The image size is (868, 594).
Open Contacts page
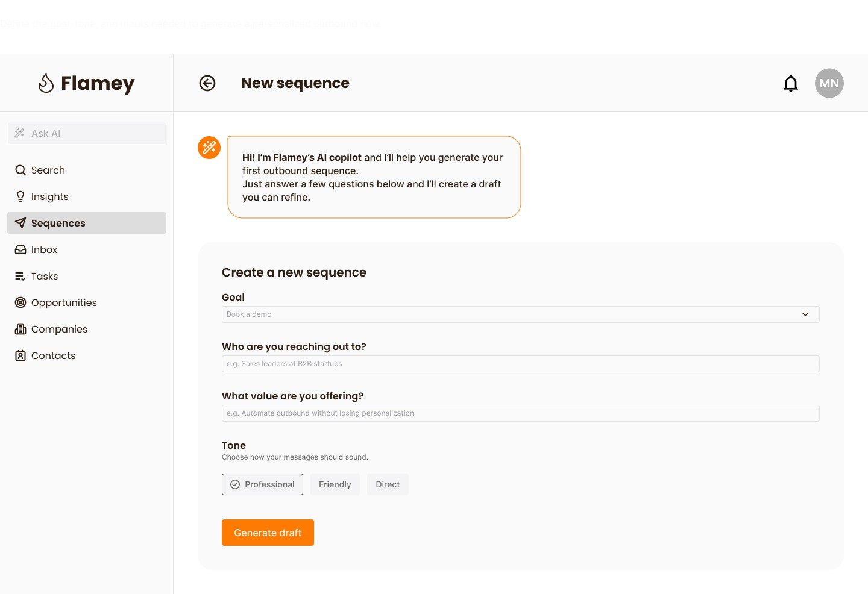click(x=87, y=355)
